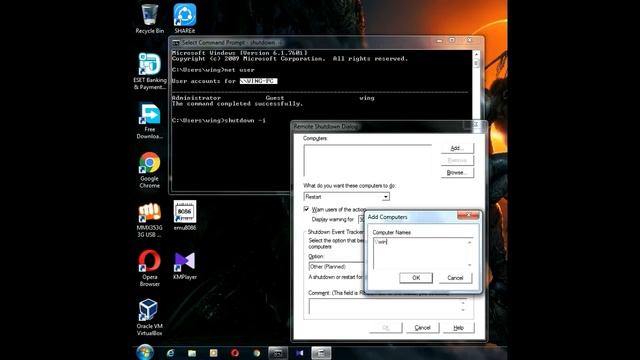This screenshot has width=640, height=360.
Task: Switch to Command Prompt taskbar button
Action: tap(278, 353)
